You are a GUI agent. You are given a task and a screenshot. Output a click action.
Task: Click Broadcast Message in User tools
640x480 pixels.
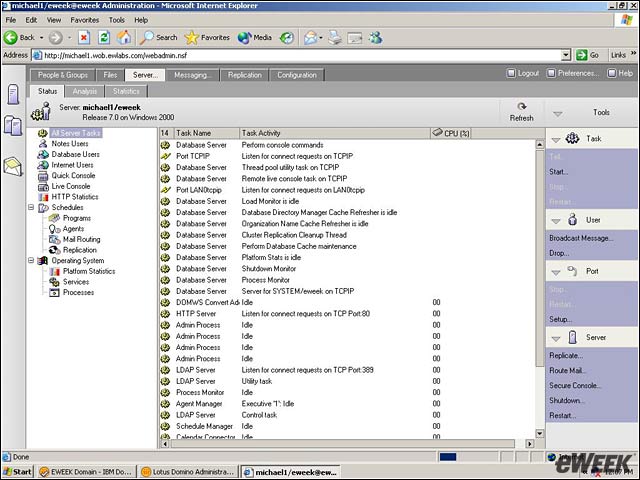(x=581, y=238)
